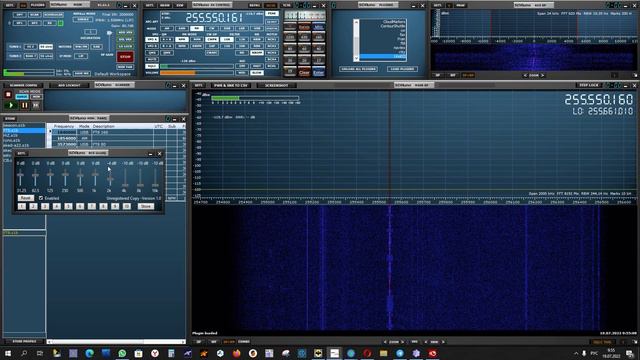Select highlighted PTS bank in memory list
Screen dimensions: 640x360
point(24,131)
